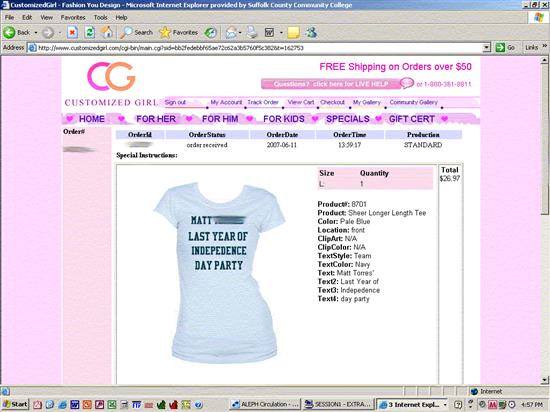Open the My Gallery link
Screen dimensions: 550x412
coord(367,102)
